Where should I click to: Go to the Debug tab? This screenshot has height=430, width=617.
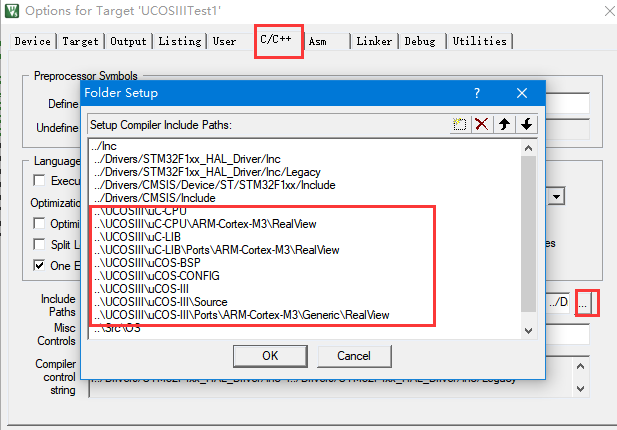pyautogui.click(x=420, y=41)
